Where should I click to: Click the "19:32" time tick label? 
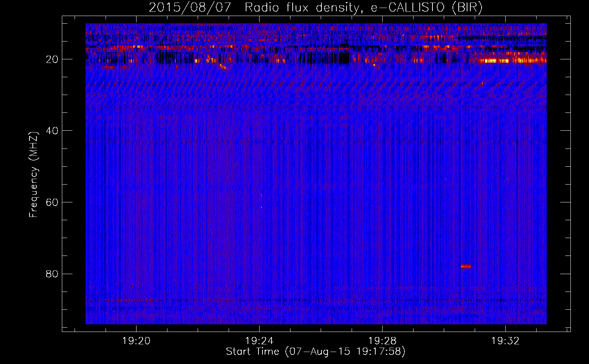point(505,341)
